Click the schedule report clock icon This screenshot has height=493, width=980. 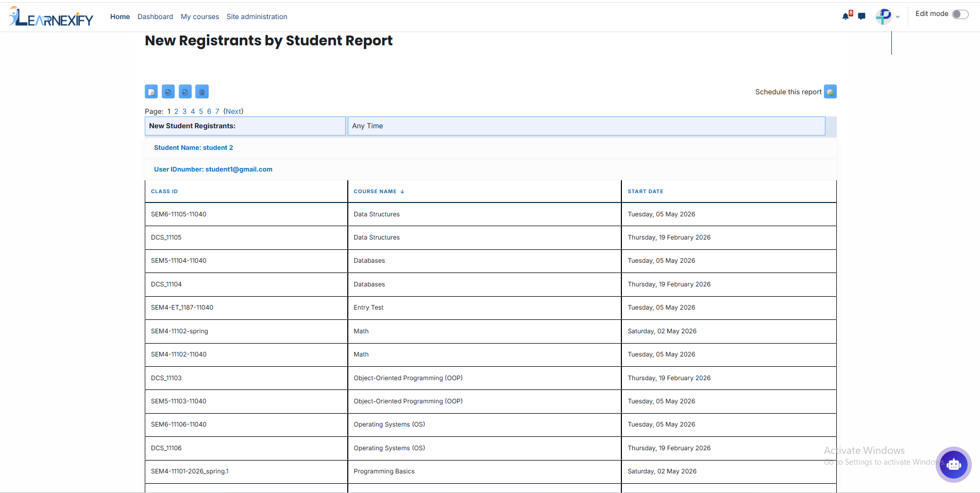click(x=830, y=92)
